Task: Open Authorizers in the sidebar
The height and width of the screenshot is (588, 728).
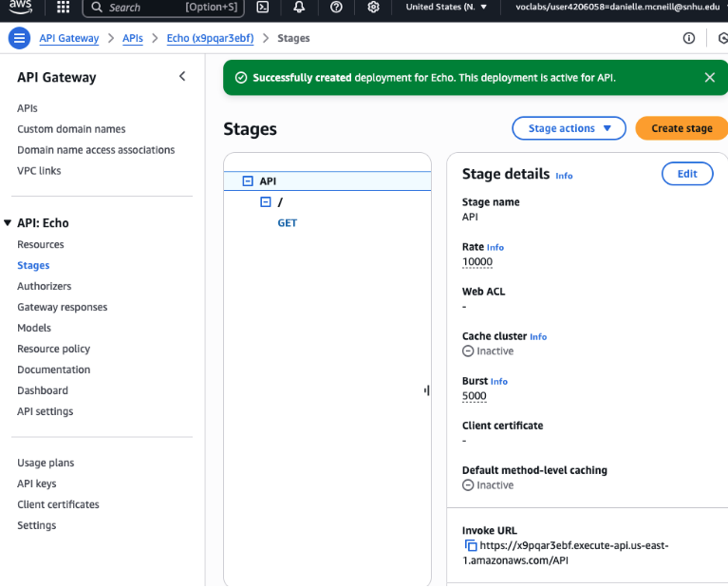Action: pyautogui.click(x=44, y=286)
